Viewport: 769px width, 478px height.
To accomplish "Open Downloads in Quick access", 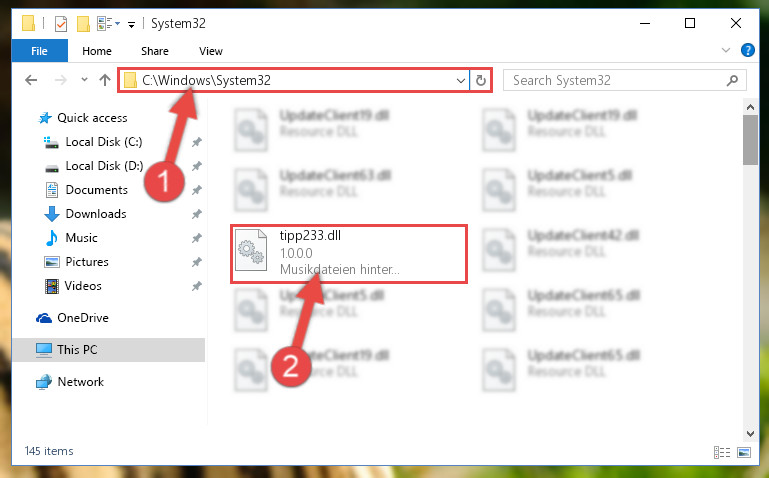I will click(96, 214).
